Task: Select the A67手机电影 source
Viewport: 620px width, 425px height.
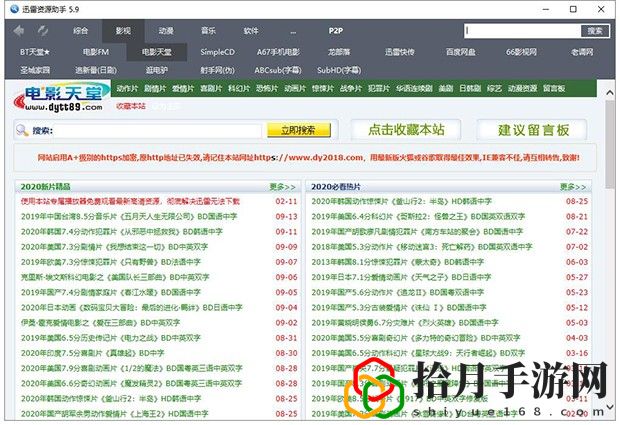Action: [278, 52]
